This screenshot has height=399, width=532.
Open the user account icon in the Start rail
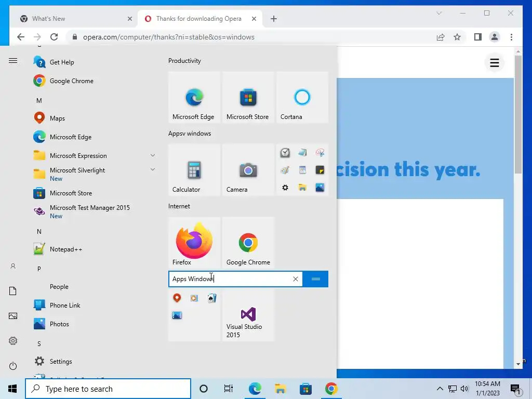[x=13, y=266]
